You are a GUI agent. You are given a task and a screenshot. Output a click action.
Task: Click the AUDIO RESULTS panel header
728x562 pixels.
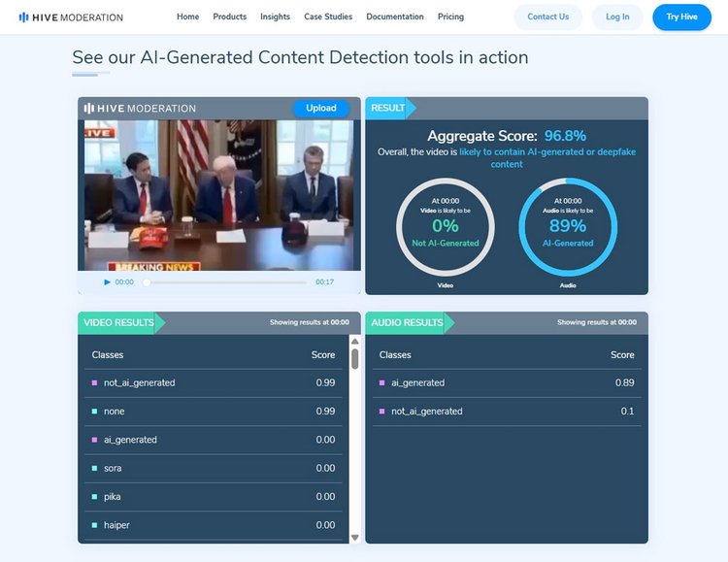pos(407,323)
